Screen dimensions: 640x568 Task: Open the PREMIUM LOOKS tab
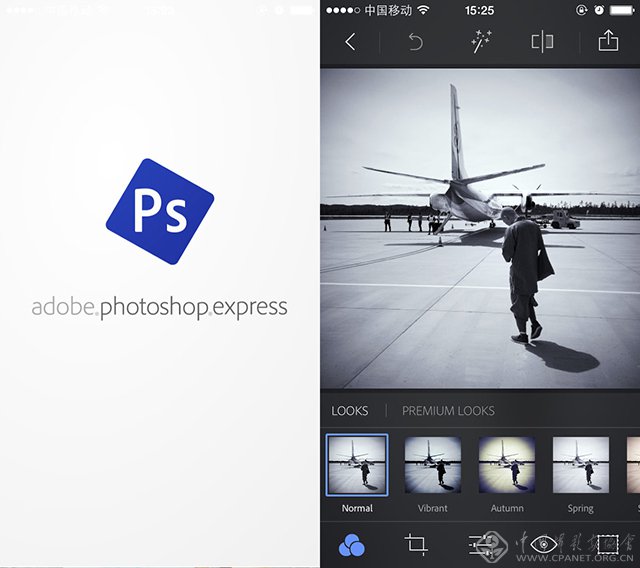pos(448,410)
